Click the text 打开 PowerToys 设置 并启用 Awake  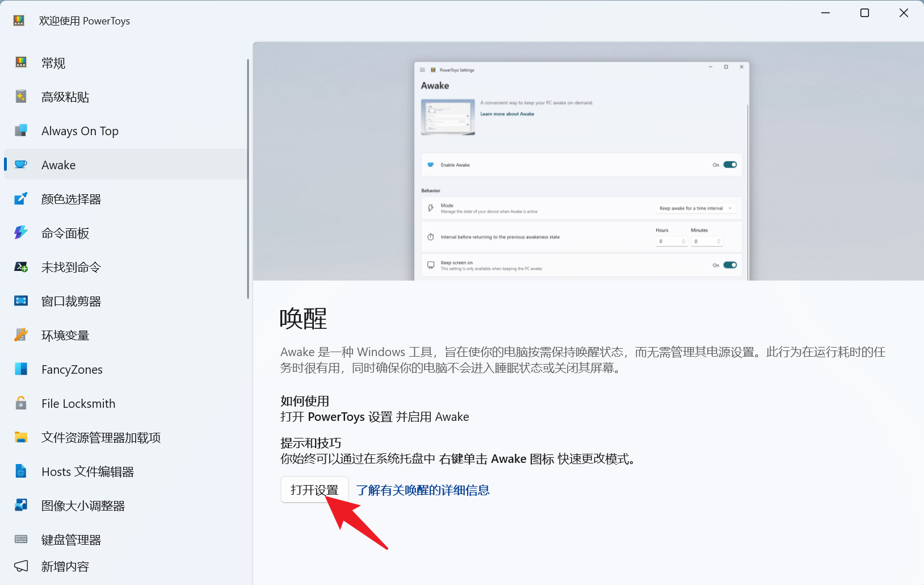coord(375,417)
